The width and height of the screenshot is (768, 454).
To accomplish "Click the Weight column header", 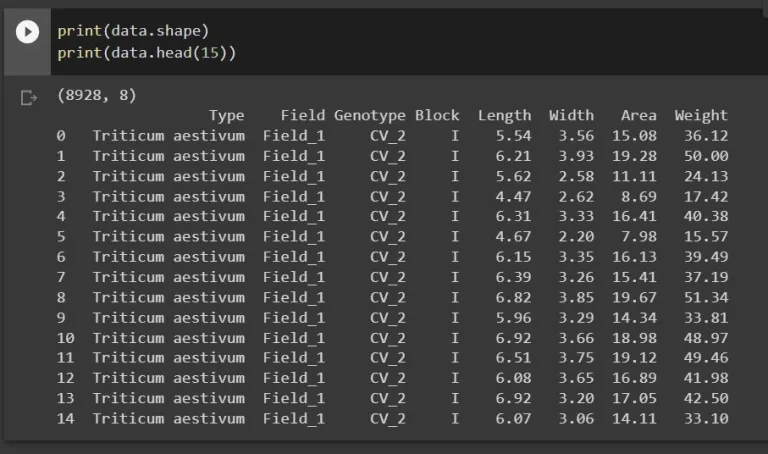I will [701, 116].
